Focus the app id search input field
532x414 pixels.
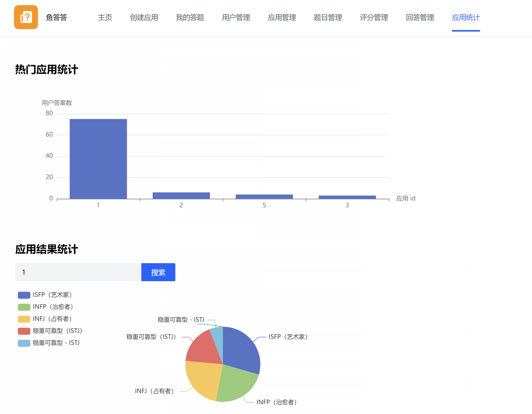tap(78, 272)
